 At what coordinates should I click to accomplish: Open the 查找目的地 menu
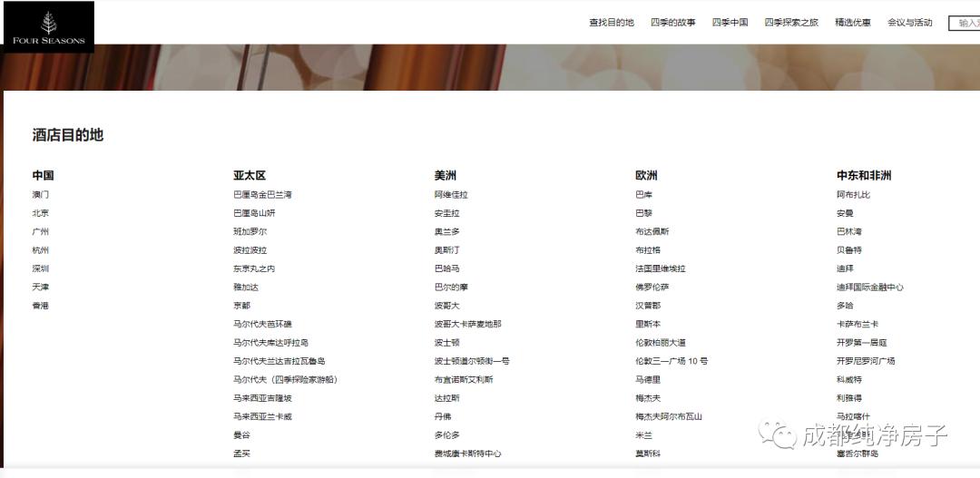pyautogui.click(x=612, y=23)
